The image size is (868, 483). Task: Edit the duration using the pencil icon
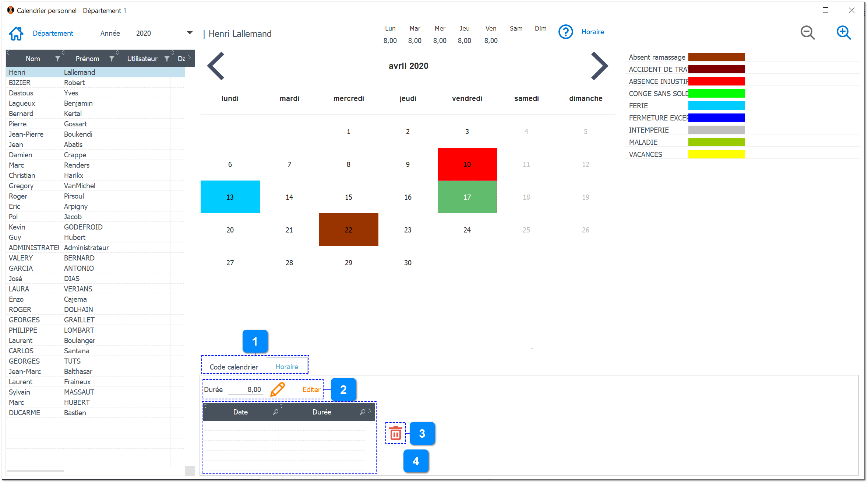pos(277,389)
